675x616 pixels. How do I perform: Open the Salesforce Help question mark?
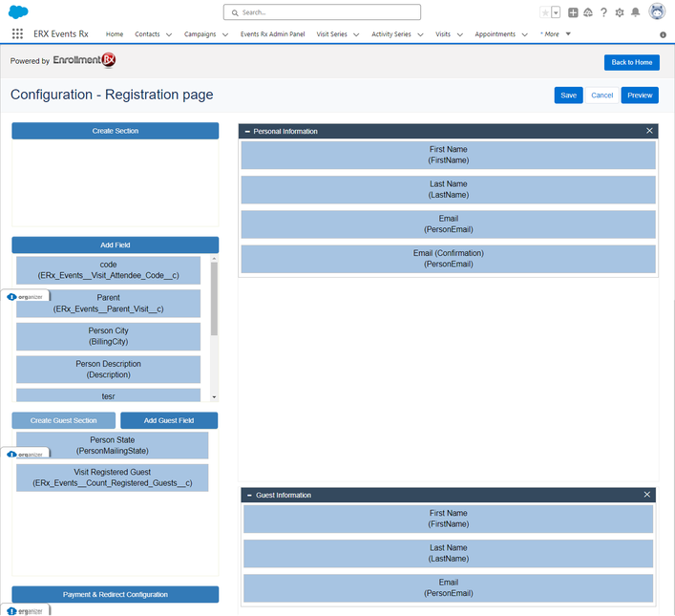(603, 12)
